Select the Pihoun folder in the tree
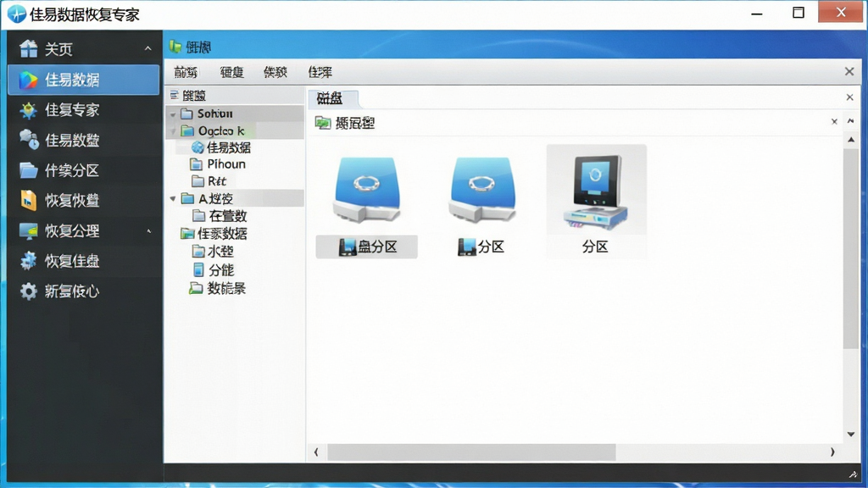This screenshot has width=868, height=488. (218, 164)
